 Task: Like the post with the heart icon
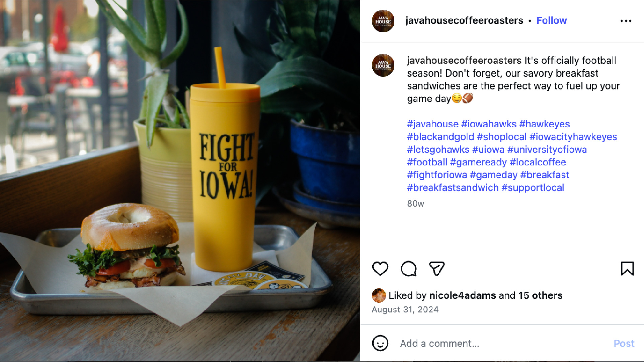click(380, 269)
